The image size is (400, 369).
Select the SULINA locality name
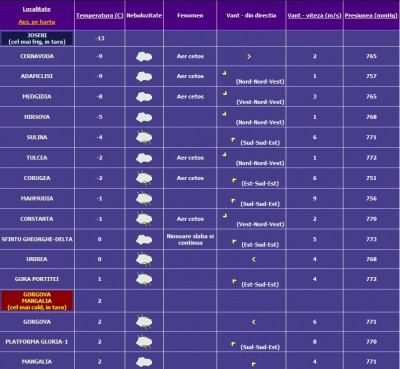point(37,137)
